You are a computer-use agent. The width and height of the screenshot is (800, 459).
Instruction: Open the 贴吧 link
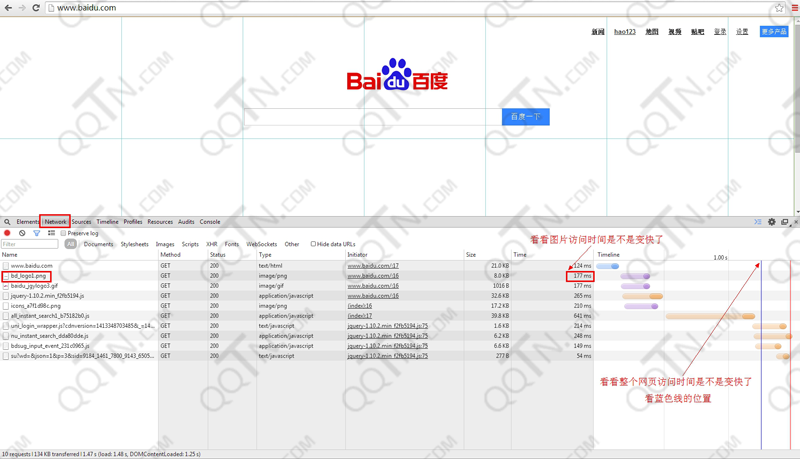click(697, 32)
